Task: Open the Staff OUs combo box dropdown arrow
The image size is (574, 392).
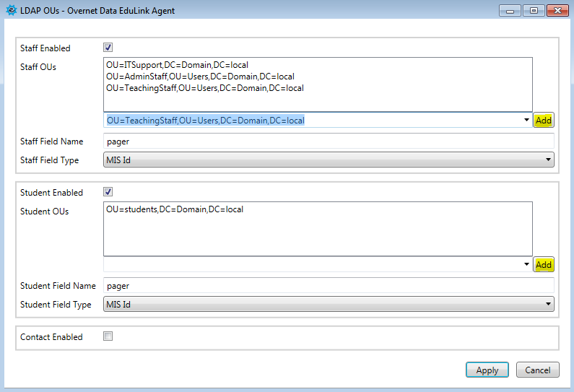Action: [x=526, y=120]
